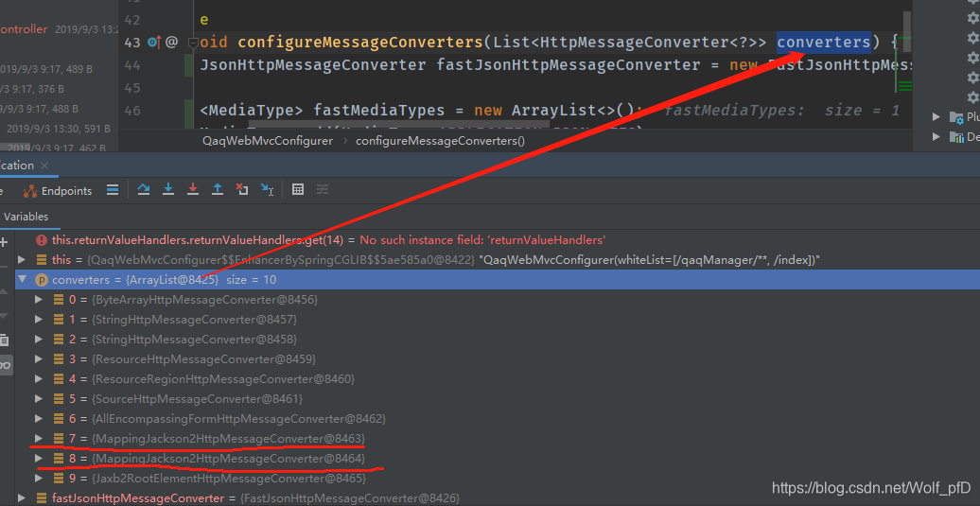Click the fold marker on line 43

[x=193, y=44]
